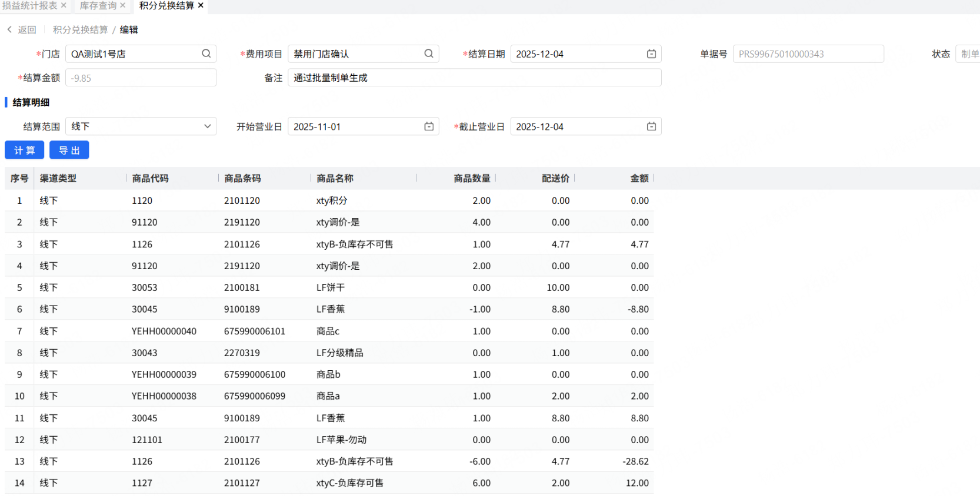Click the 单据号 input field
Viewport: 980px width, 496px height.
808,53
